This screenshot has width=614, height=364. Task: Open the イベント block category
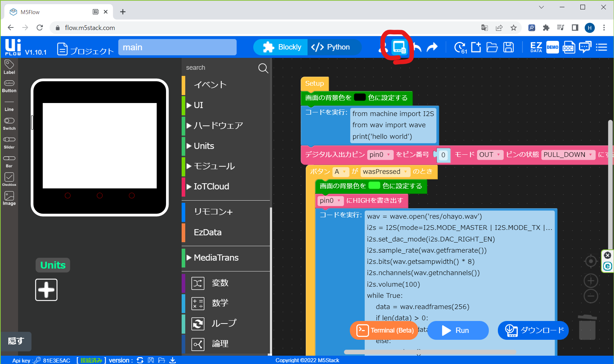[x=226, y=85]
